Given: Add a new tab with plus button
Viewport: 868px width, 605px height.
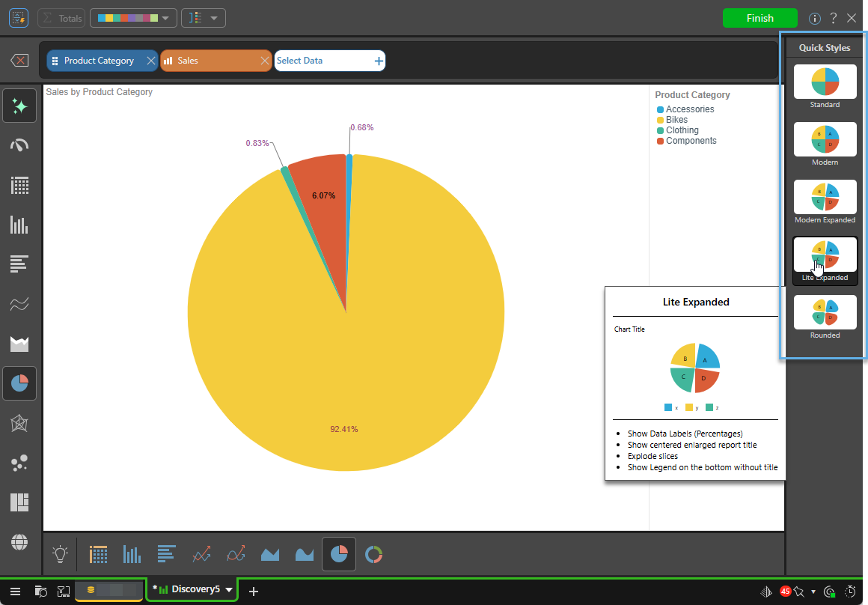Looking at the screenshot, I should [x=254, y=592].
